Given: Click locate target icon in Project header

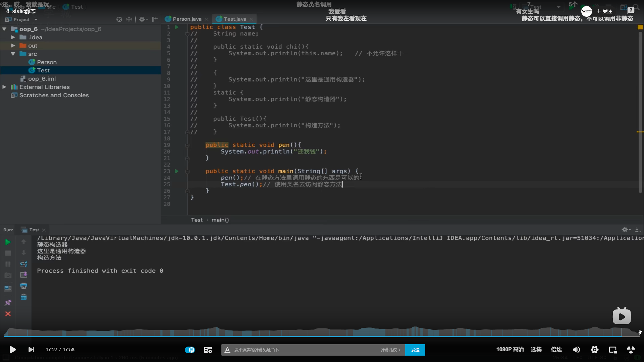Looking at the screenshot, I should 119,19.
